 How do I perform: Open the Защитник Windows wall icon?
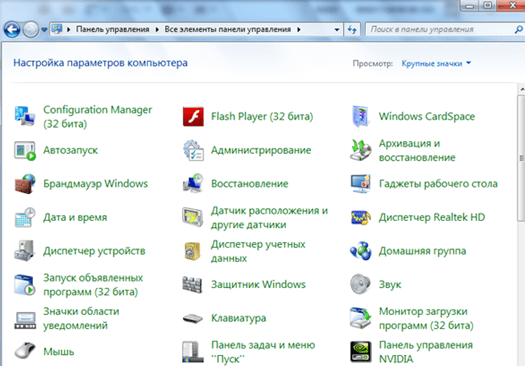[x=192, y=285]
